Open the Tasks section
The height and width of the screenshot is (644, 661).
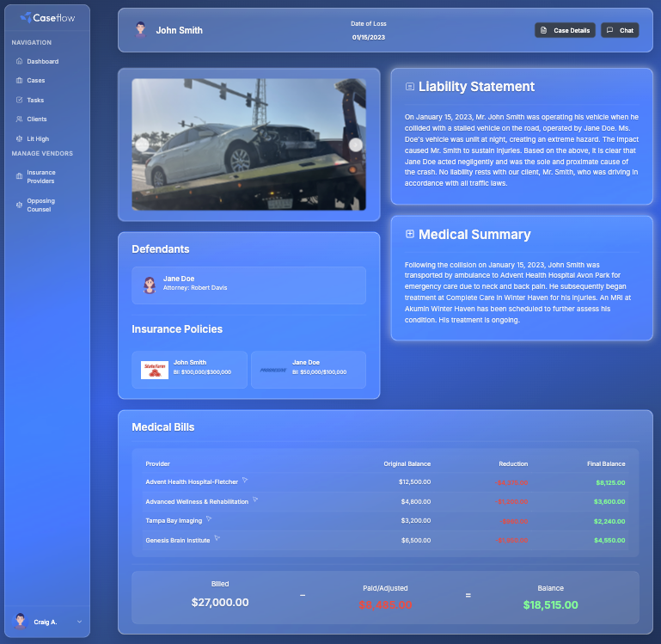tap(35, 100)
